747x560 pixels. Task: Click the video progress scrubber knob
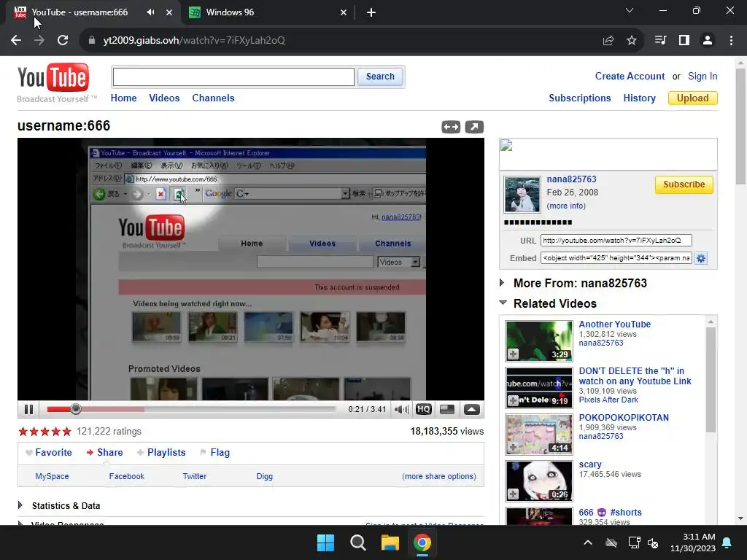pos(75,409)
